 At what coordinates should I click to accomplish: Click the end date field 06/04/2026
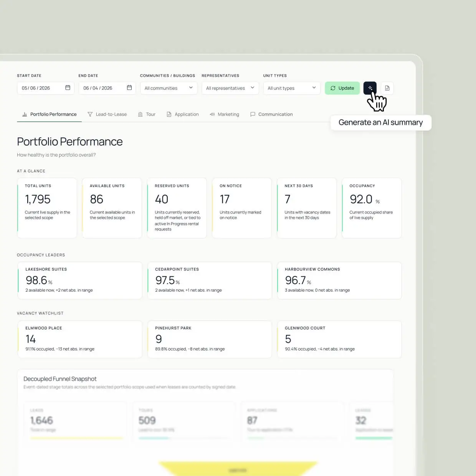pyautogui.click(x=107, y=88)
